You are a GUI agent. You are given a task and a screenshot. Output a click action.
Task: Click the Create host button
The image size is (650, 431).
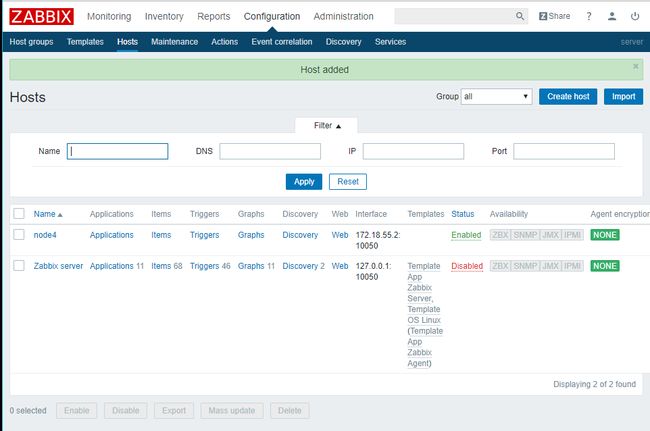click(568, 97)
